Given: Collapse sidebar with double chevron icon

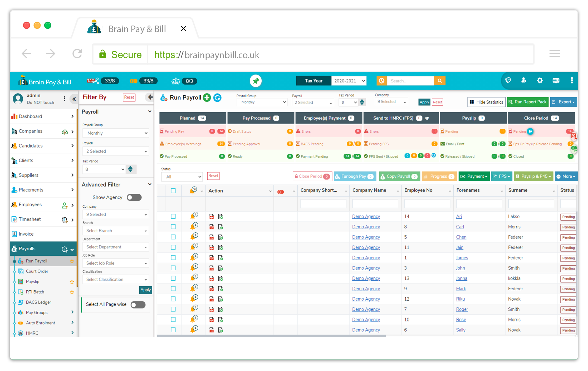Looking at the screenshot, I should [74, 99].
